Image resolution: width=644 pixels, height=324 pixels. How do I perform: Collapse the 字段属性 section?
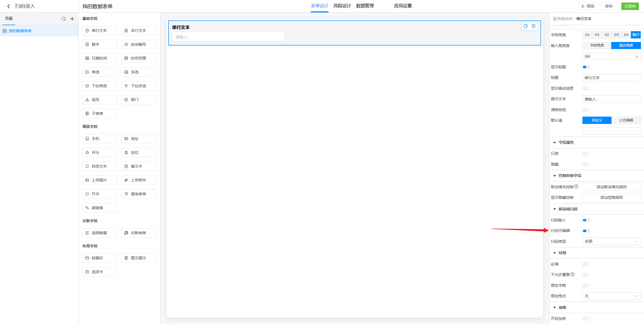click(555, 143)
